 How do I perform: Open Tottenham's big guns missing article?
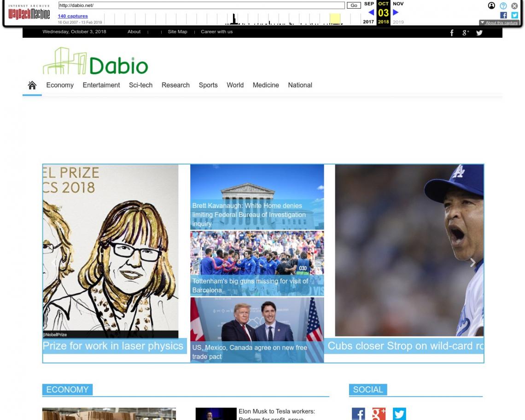tap(250, 286)
